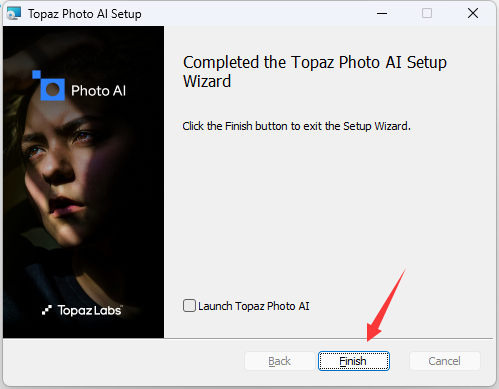Minimize the Topaz Photo AI Setup window
The height and width of the screenshot is (389, 499).
382,14
